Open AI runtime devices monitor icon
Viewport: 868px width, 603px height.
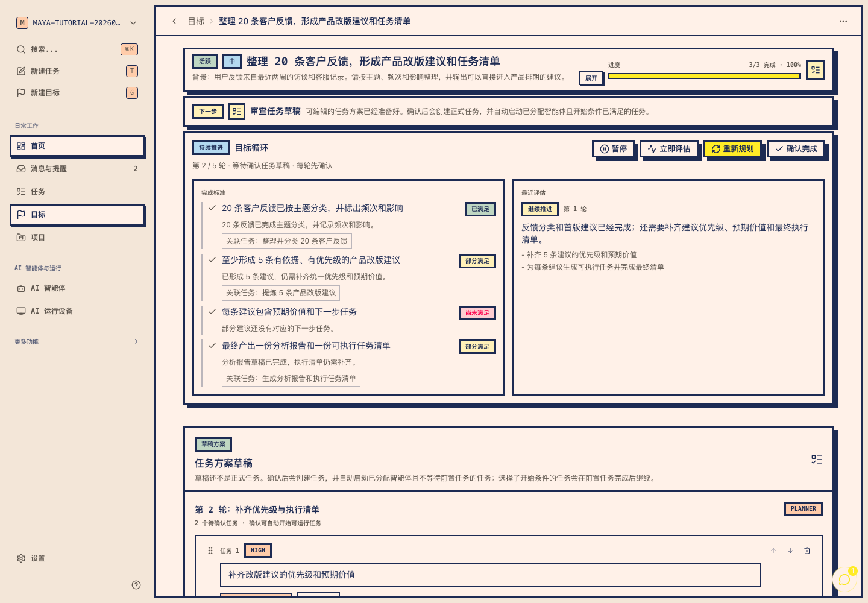(21, 311)
